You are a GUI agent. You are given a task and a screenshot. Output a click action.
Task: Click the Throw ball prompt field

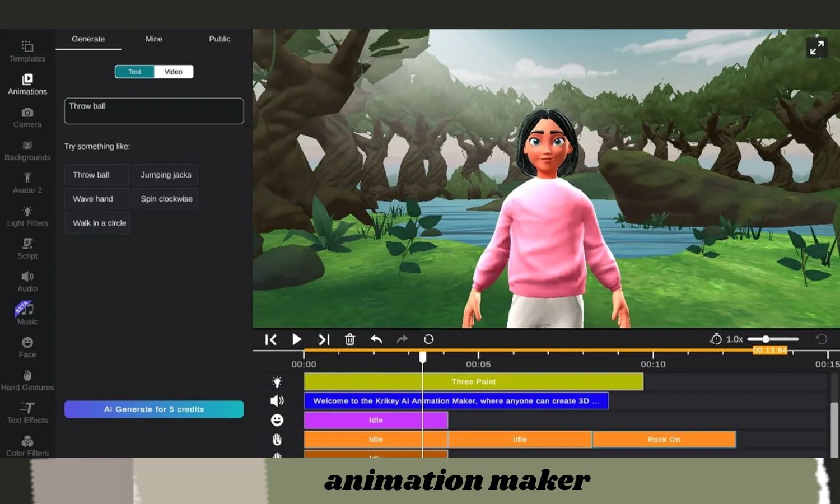(x=153, y=111)
